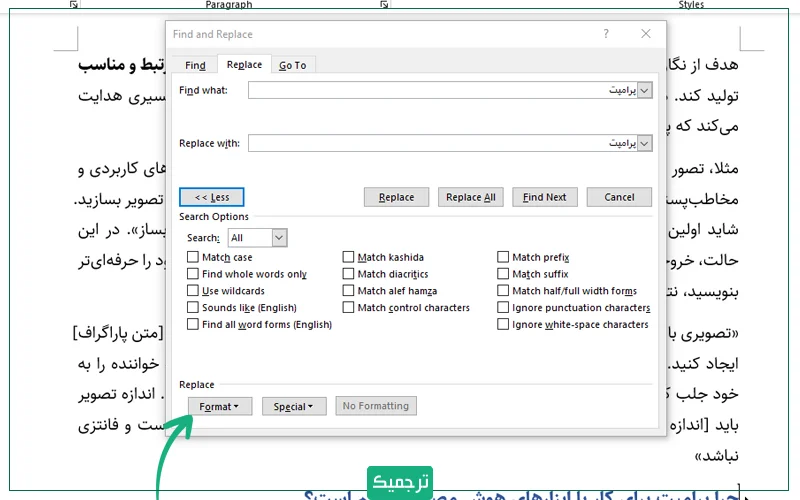Open the Special characters menu button
Viewport: 800px width, 500px height.
[x=294, y=406]
